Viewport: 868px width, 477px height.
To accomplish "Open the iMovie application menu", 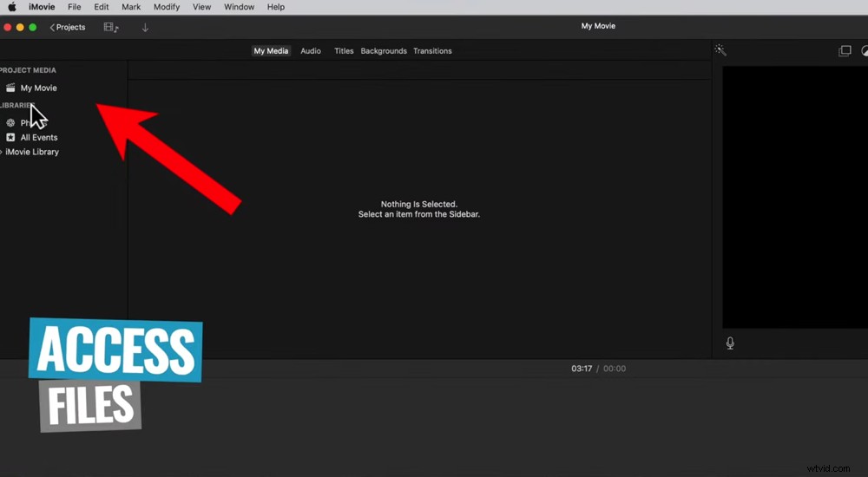I will click(x=42, y=7).
